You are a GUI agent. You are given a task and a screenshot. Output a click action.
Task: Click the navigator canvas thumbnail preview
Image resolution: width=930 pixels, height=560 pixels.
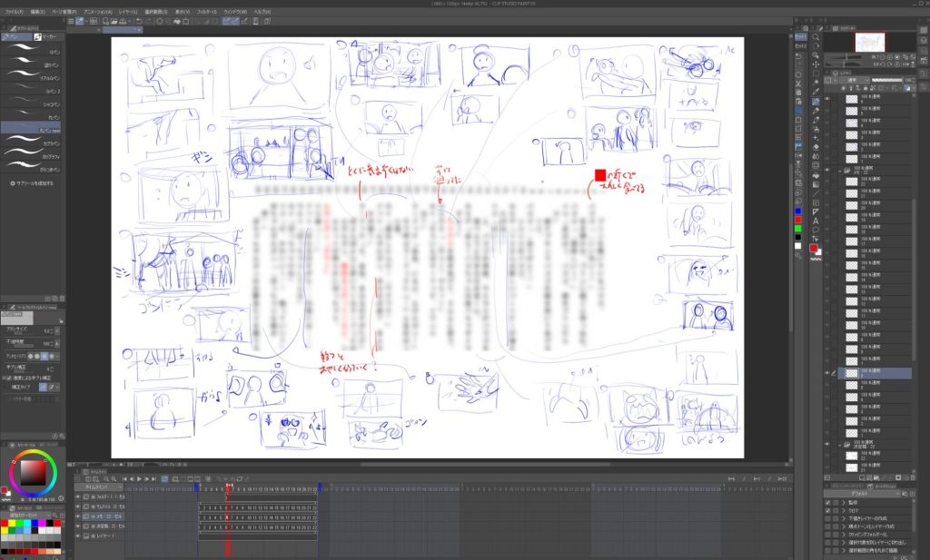[x=872, y=41]
